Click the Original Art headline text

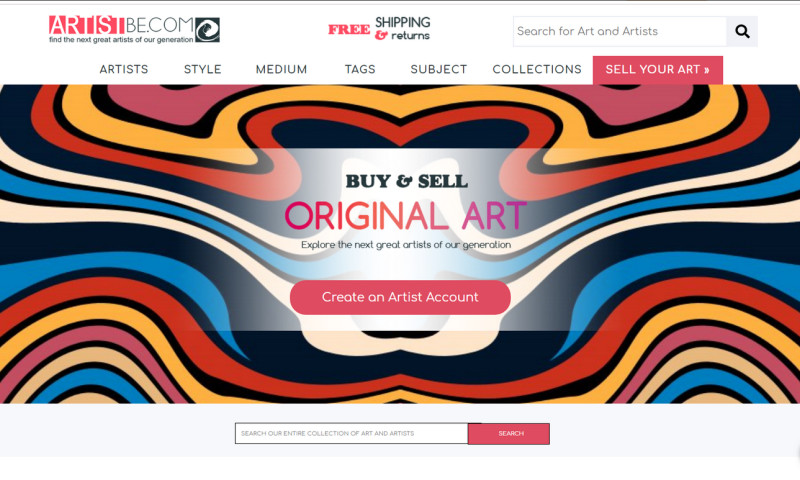406,216
